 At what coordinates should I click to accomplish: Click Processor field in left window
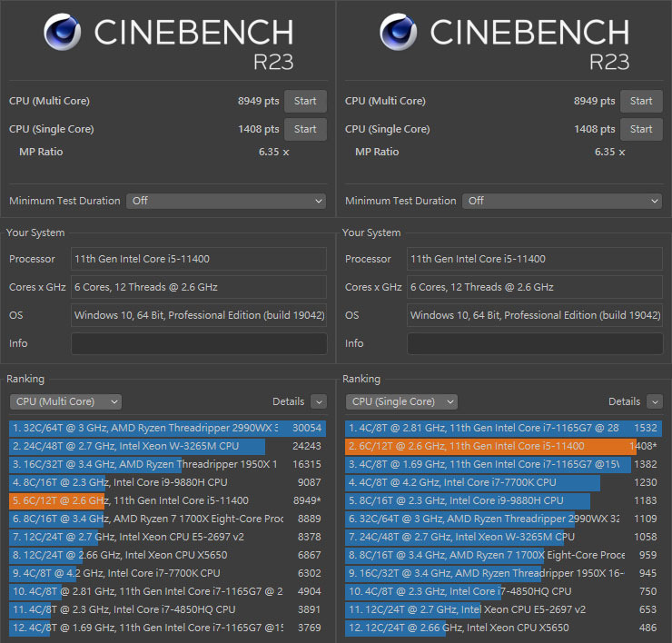pos(199,259)
